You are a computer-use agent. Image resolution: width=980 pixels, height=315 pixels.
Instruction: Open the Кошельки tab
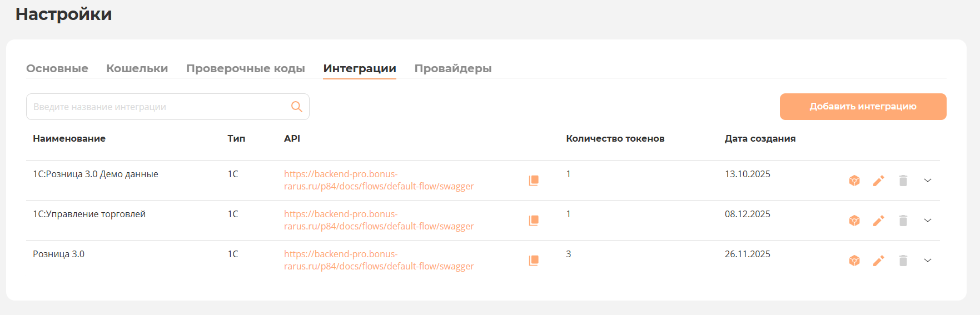[x=137, y=68]
